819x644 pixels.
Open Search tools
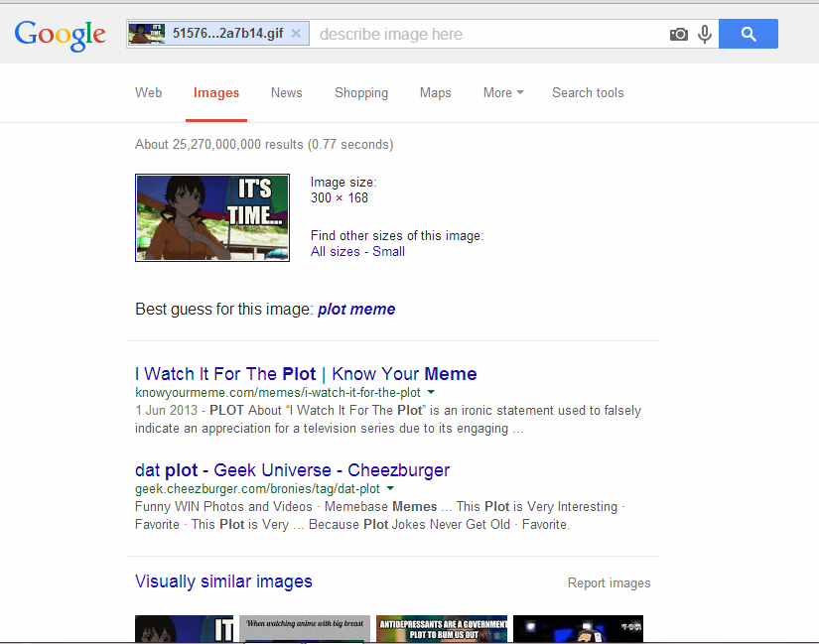pos(588,93)
